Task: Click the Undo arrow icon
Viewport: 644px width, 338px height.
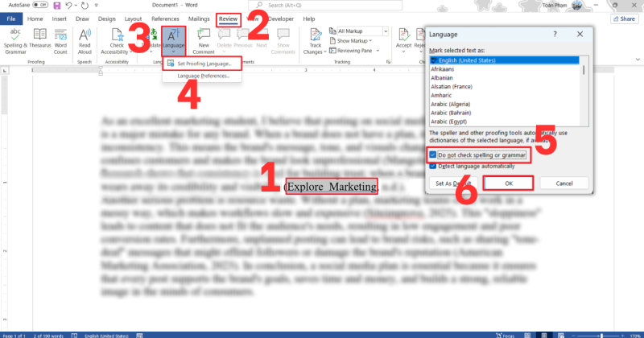Action: click(x=68, y=6)
